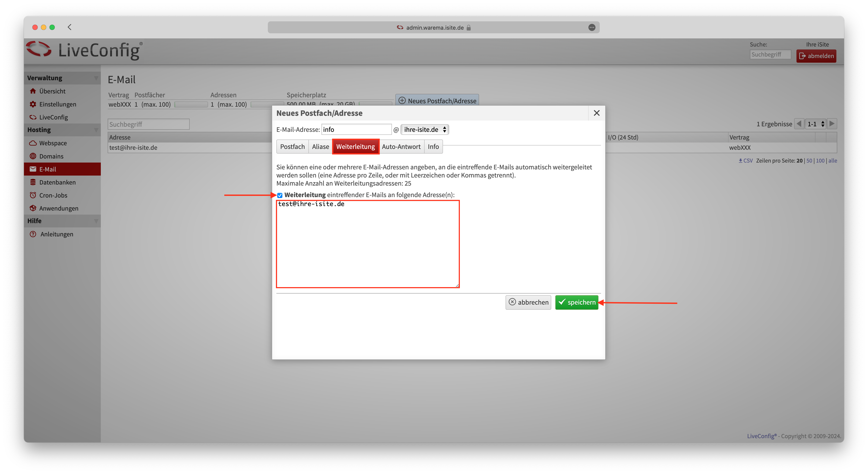Open Anleitungen help icon
The height and width of the screenshot is (474, 868).
[x=33, y=234]
